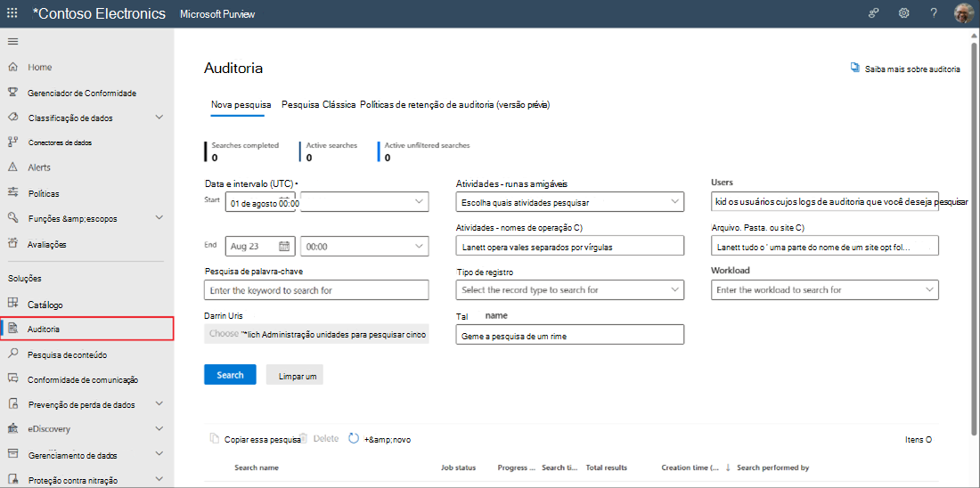
Task: Click the Atividades nomes de operação field
Action: [x=570, y=246]
